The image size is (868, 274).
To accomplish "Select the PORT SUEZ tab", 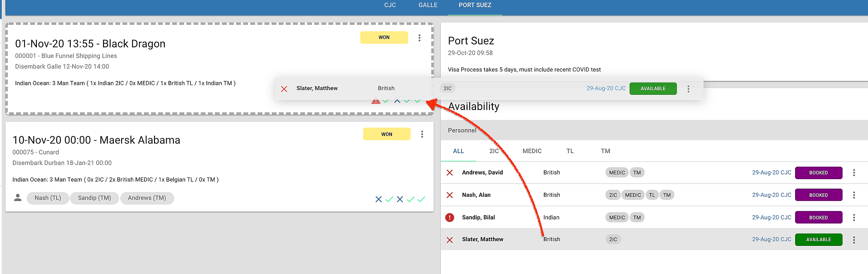I will click(475, 5).
